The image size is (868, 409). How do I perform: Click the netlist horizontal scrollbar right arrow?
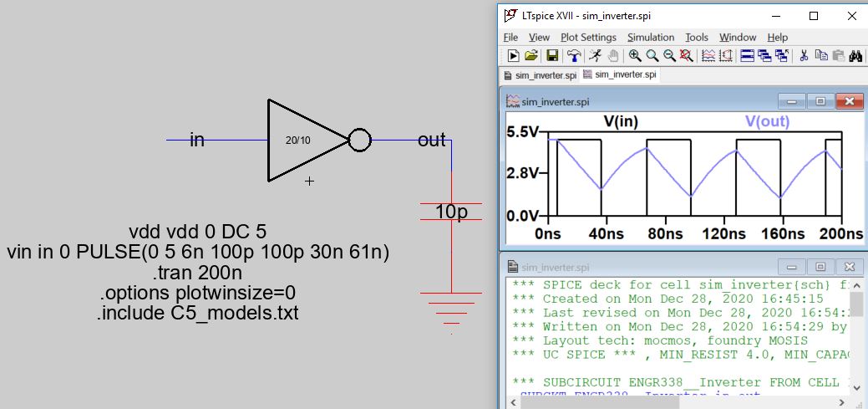tap(843, 402)
